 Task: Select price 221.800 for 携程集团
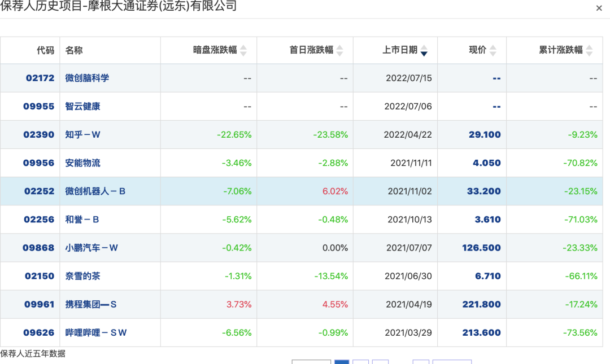pyautogui.click(x=481, y=305)
